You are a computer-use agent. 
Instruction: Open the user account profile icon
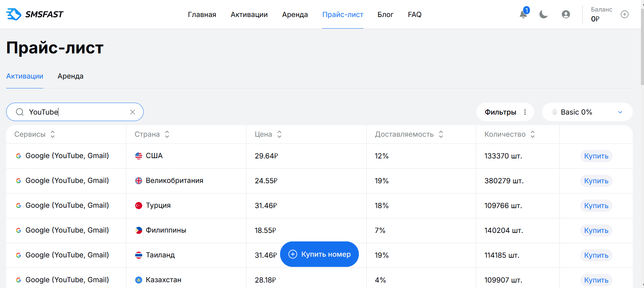(x=566, y=14)
